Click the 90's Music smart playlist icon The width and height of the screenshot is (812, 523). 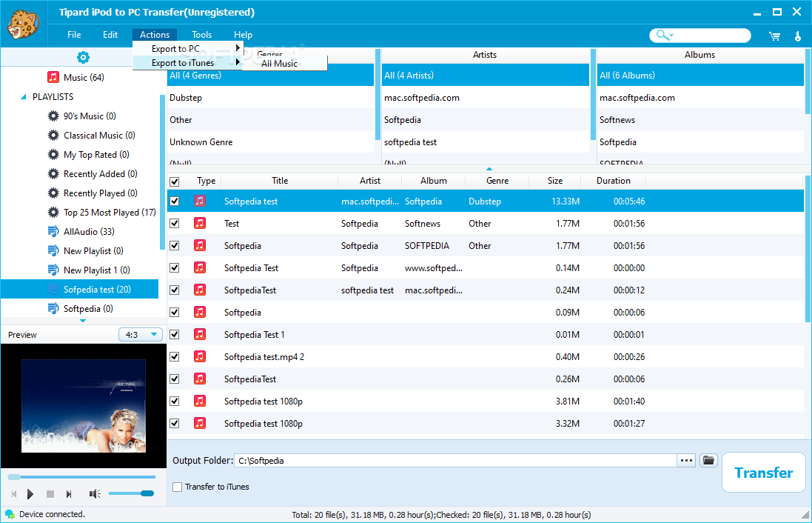point(53,116)
